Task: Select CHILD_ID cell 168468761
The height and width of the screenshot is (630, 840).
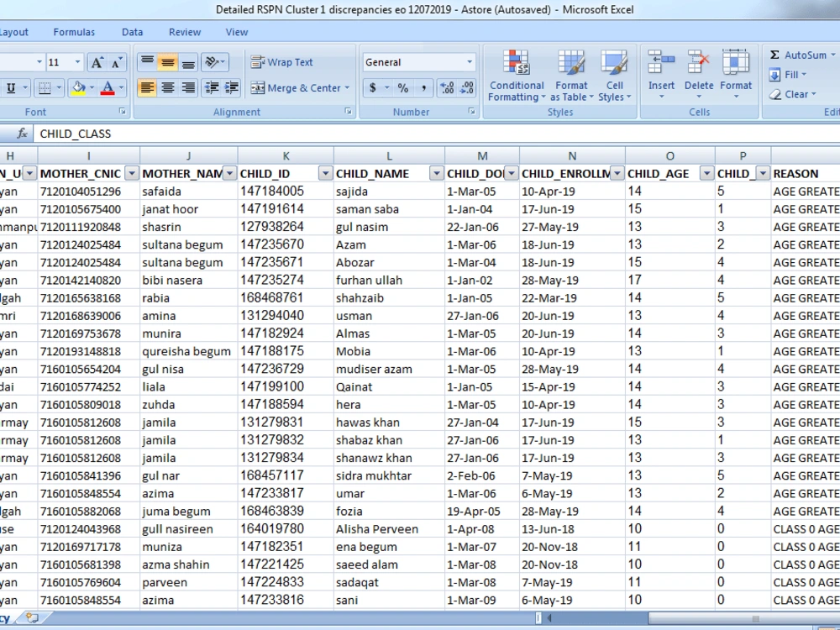Action: pyautogui.click(x=286, y=298)
